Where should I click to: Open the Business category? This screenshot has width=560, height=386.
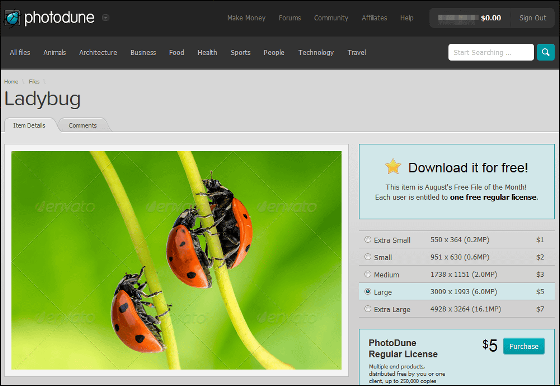(x=143, y=52)
